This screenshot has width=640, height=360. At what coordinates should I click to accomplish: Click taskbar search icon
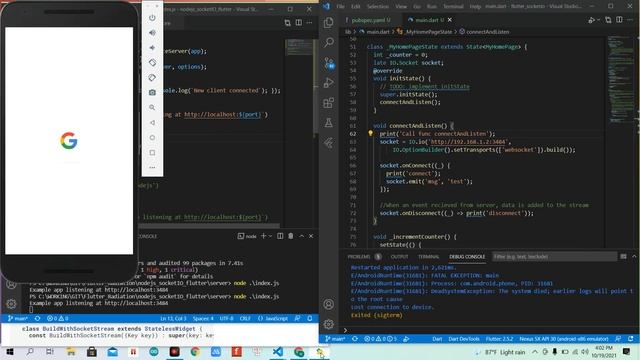click(30, 351)
